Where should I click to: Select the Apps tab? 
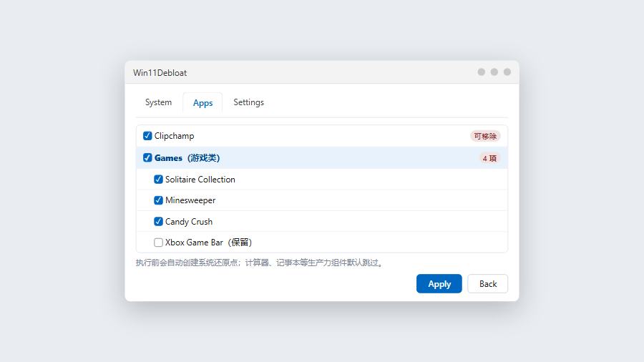click(x=203, y=102)
